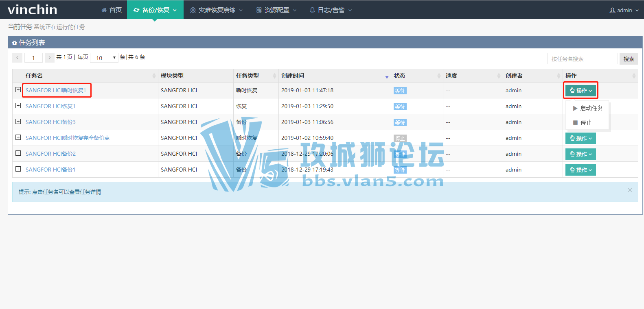Sort the table by 任务类型 column
This screenshot has width=644, height=309.
point(256,76)
